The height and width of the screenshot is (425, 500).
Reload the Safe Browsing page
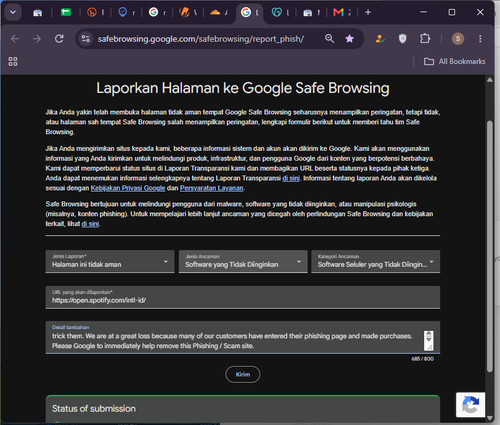[x=59, y=39]
